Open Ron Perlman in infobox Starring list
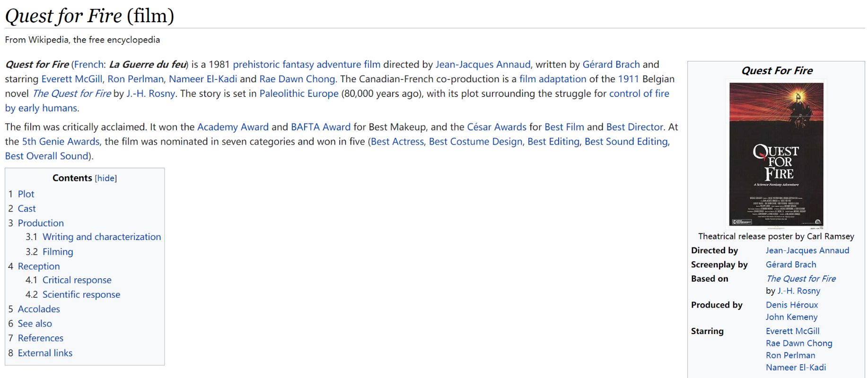The image size is (868, 378). coord(790,355)
